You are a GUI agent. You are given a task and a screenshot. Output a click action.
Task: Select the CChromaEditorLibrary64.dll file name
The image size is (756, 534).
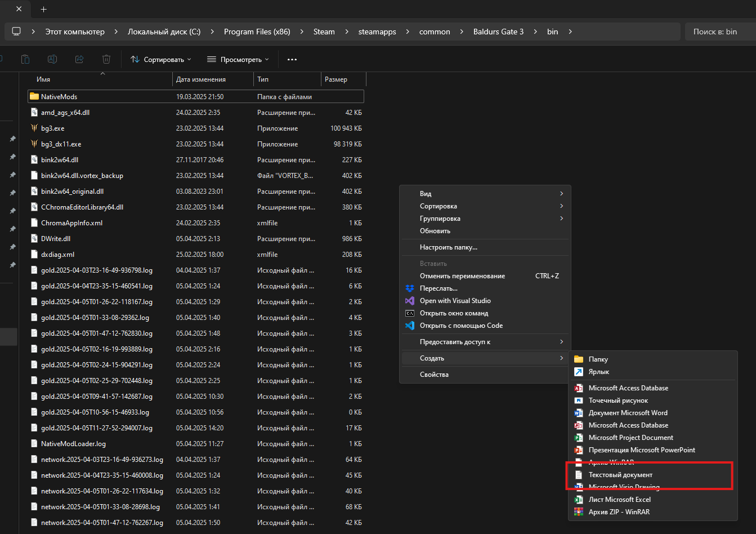pyautogui.click(x=82, y=207)
